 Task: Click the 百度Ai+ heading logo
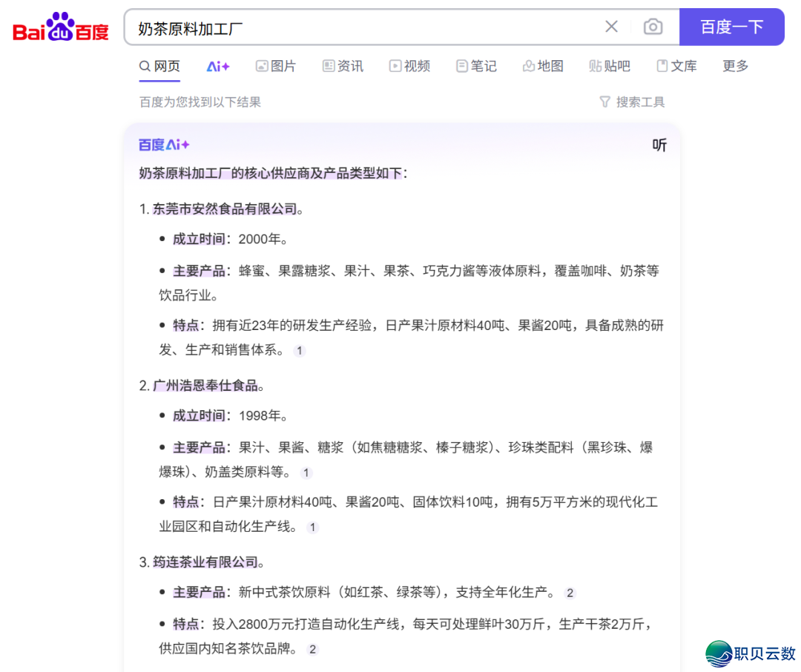164,145
